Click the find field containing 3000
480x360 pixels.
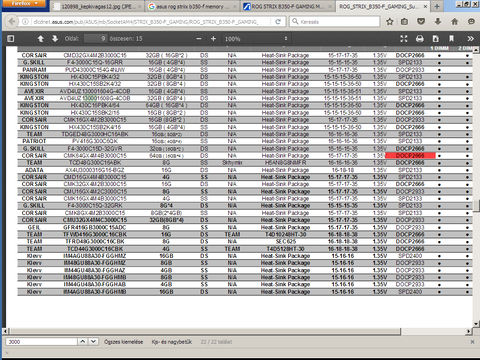point(41,342)
